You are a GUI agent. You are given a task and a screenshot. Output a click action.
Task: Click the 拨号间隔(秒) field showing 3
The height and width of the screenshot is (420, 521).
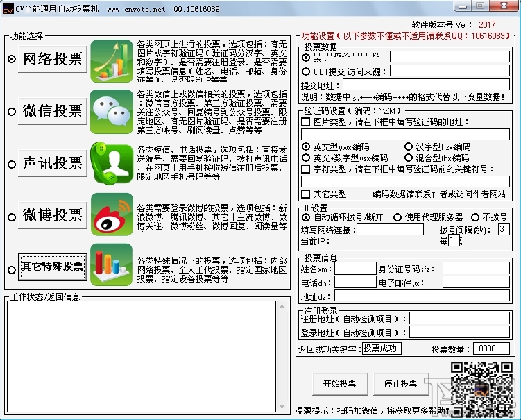point(504,229)
